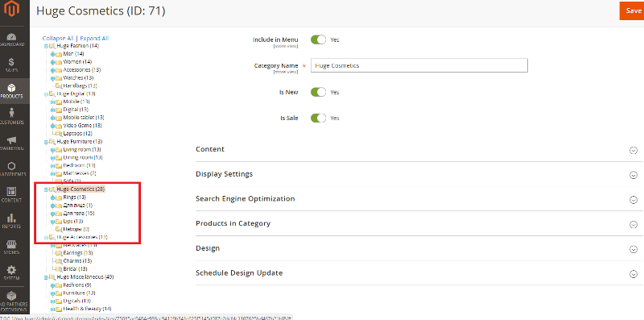Viewport: 644px width, 320px height.
Task: Select Furniture (13) under Huge Miscellaneous
Action: [79, 293]
